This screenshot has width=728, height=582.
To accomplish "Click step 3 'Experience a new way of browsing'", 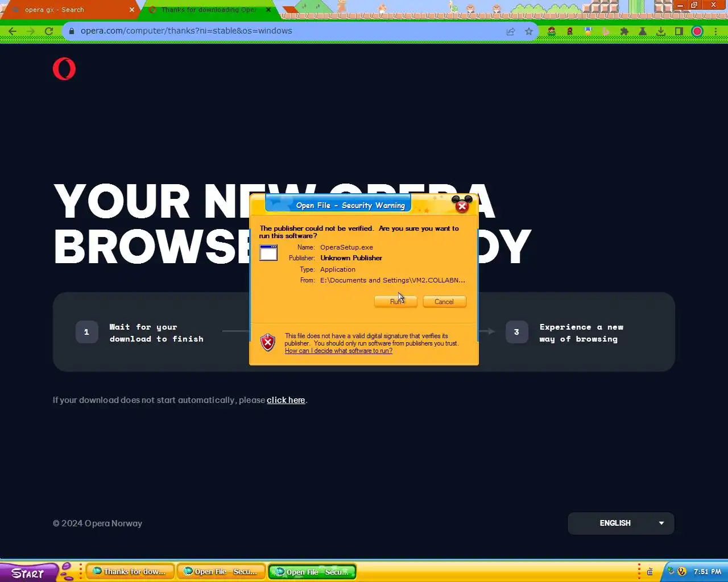I will click(x=581, y=333).
